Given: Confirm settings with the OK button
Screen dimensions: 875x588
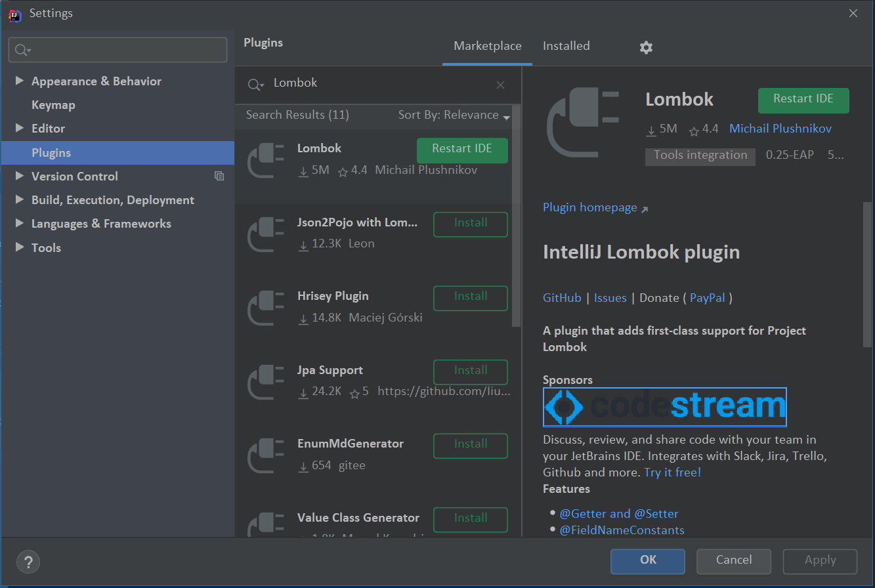Looking at the screenshot, I should pyautogui.click(x=648, y=561).
